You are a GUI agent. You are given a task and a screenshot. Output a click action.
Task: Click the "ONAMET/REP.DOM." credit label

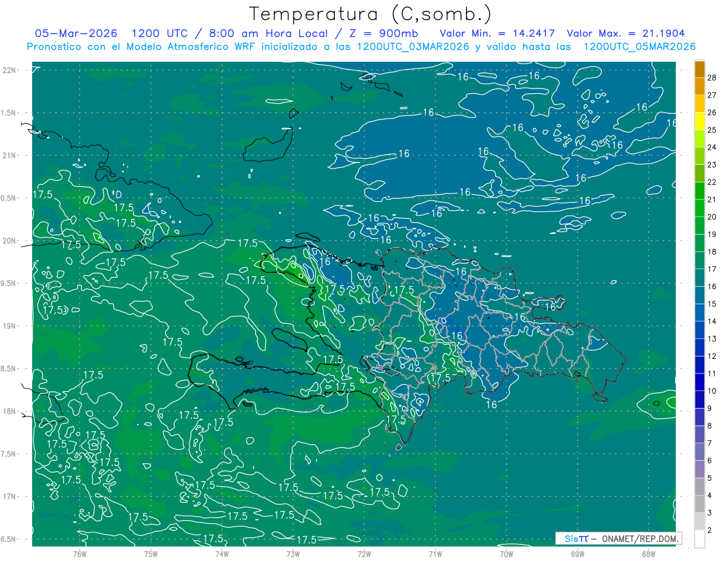(x=639, y=538)
